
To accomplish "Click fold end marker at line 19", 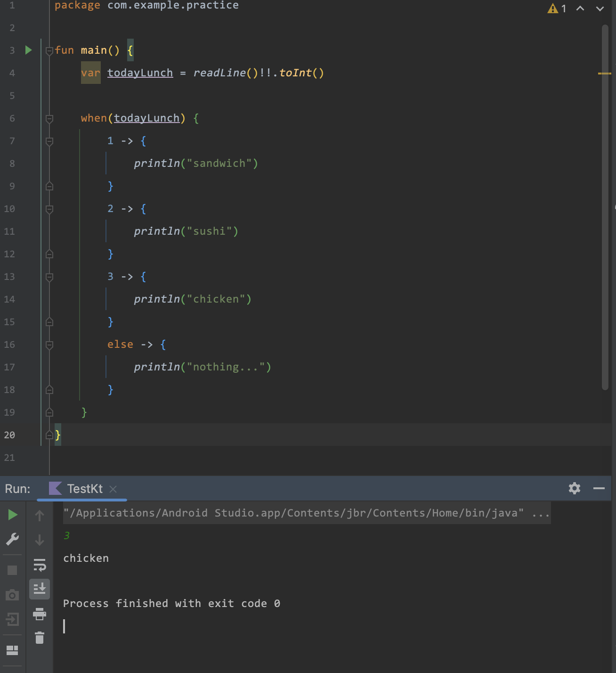I will tap(49, 412).
